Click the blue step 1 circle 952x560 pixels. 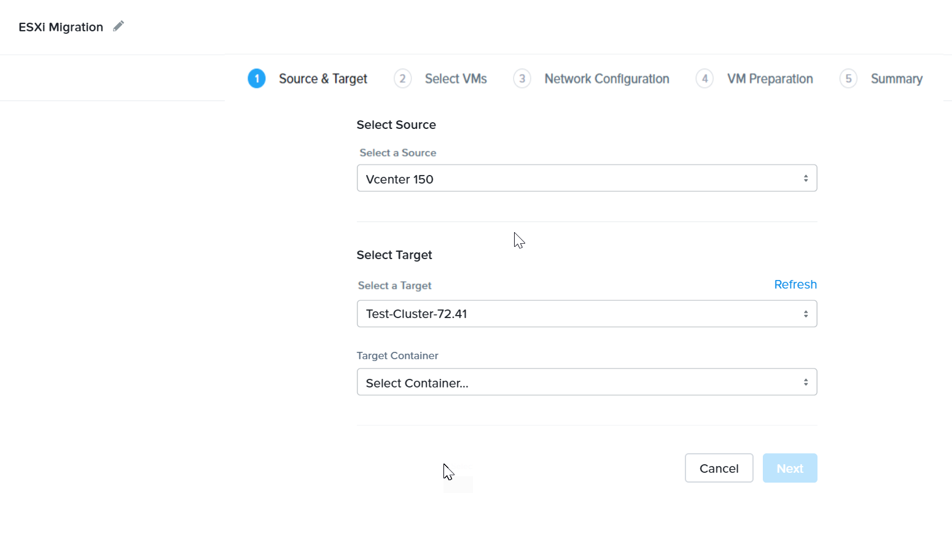coord(257,79)
